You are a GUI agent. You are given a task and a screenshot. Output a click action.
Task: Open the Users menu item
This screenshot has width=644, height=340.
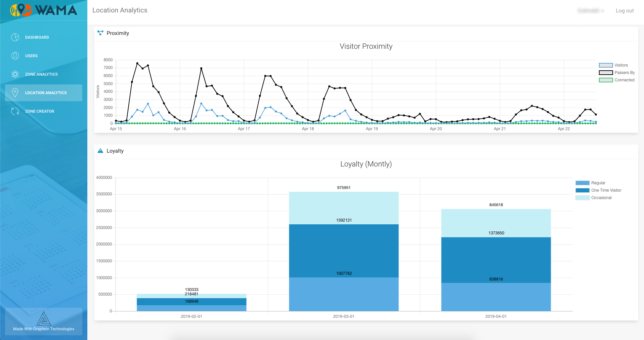click(x=44, y=56)
